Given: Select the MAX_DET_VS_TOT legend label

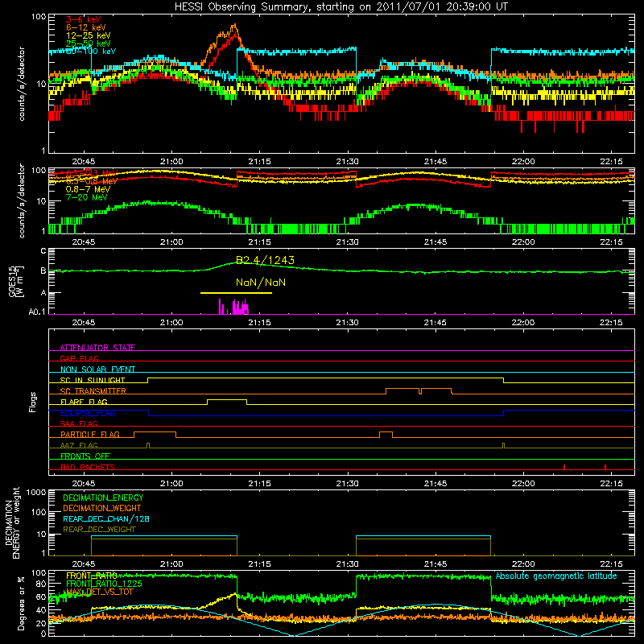Looking at the screenshot, I should [x=99, y=592].
